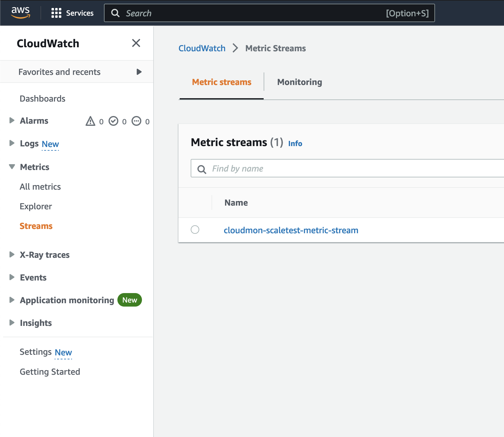Click the Metric Streams breadcrumb text
Screen dimensions: 504x437
click(x=276, y=48)
